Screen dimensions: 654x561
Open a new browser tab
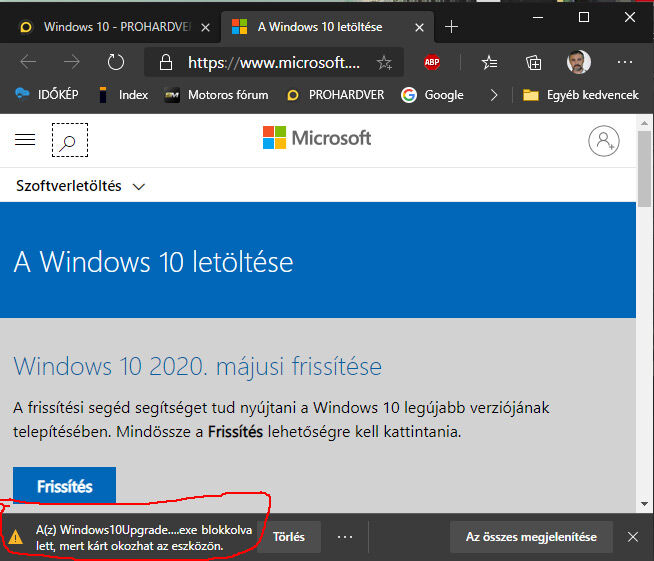point(451,27)
